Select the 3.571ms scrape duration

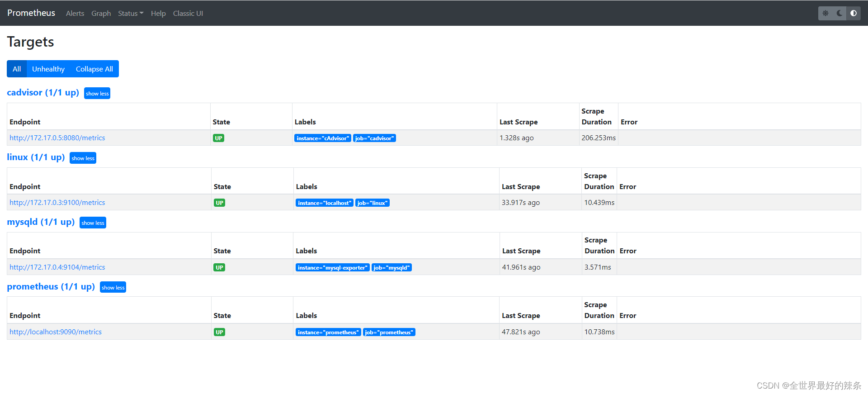(x=598, y=267)
